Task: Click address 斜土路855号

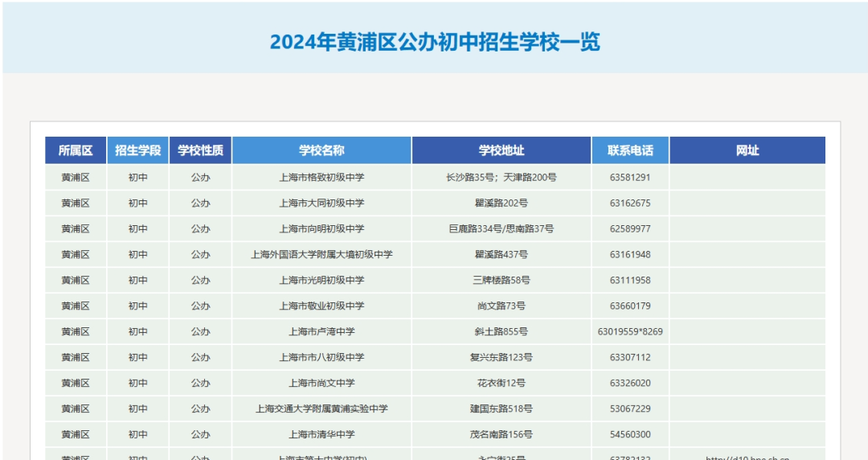Action: [502, 331]
